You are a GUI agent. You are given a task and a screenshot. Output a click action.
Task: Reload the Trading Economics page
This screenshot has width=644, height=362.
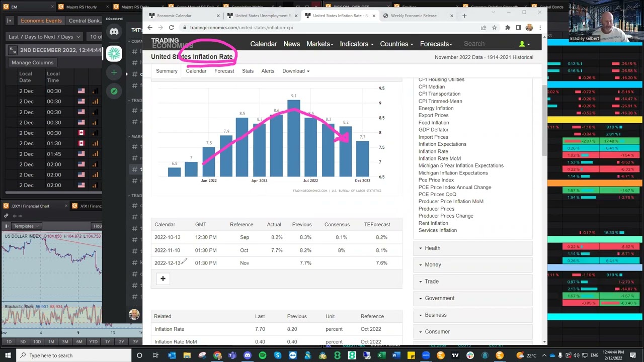(x=172, y=28)
